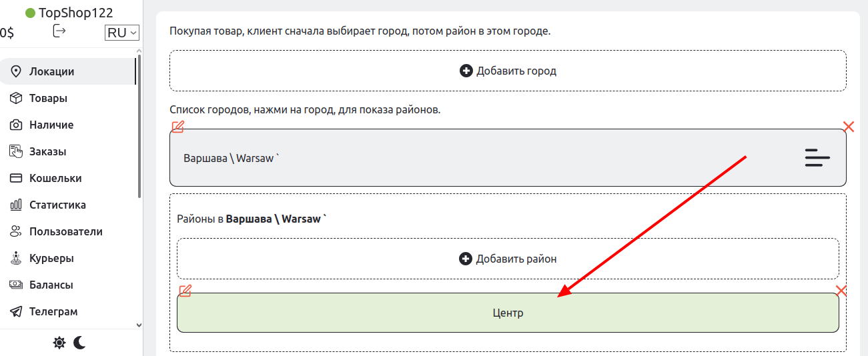The image size is (868, 356).
Task: Click Добавить город button
Action: (508, 71)
